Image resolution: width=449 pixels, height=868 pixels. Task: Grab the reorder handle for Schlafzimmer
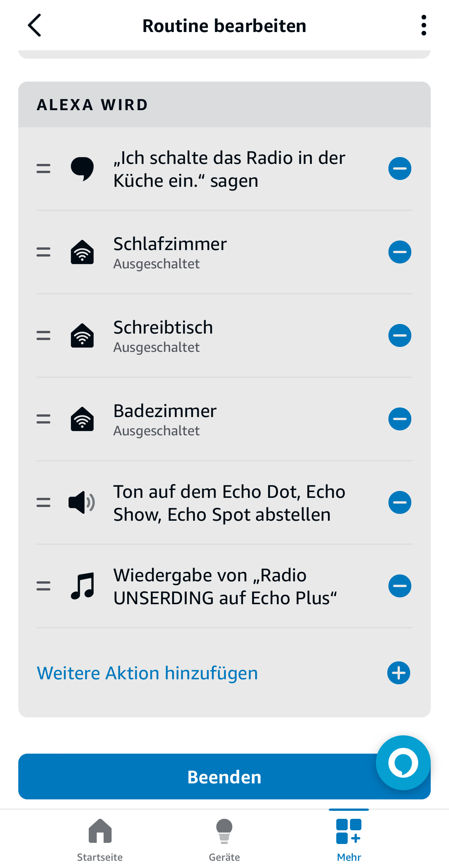coord(43,252)
